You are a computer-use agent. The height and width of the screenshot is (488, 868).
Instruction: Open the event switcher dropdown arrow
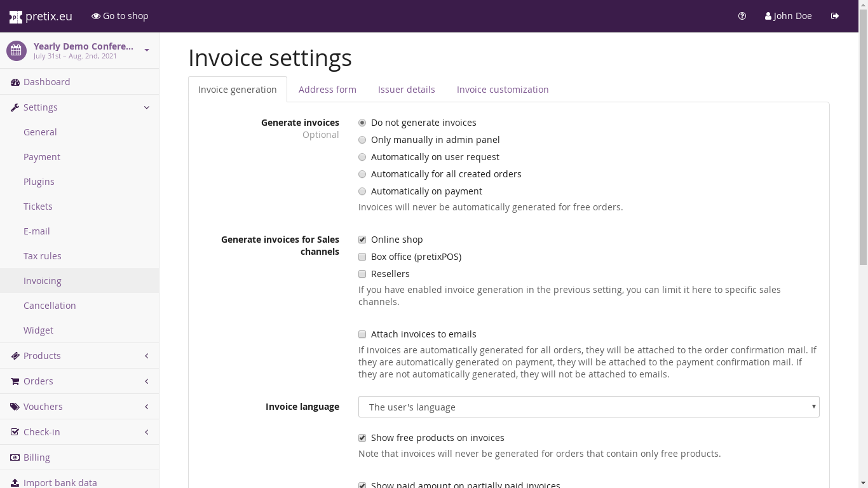[x=147, y=50]
